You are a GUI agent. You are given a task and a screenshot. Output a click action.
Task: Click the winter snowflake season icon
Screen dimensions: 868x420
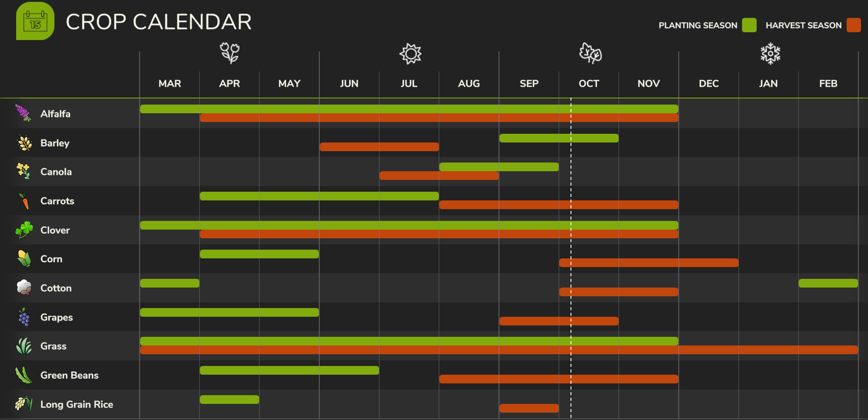pyautogui.click(x=770, y=54)
